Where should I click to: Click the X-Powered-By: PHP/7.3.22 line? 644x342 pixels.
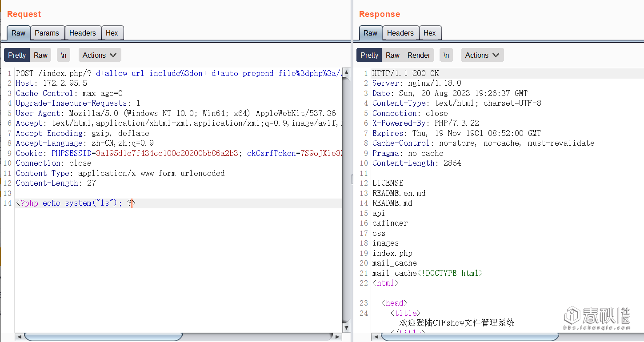426,123
